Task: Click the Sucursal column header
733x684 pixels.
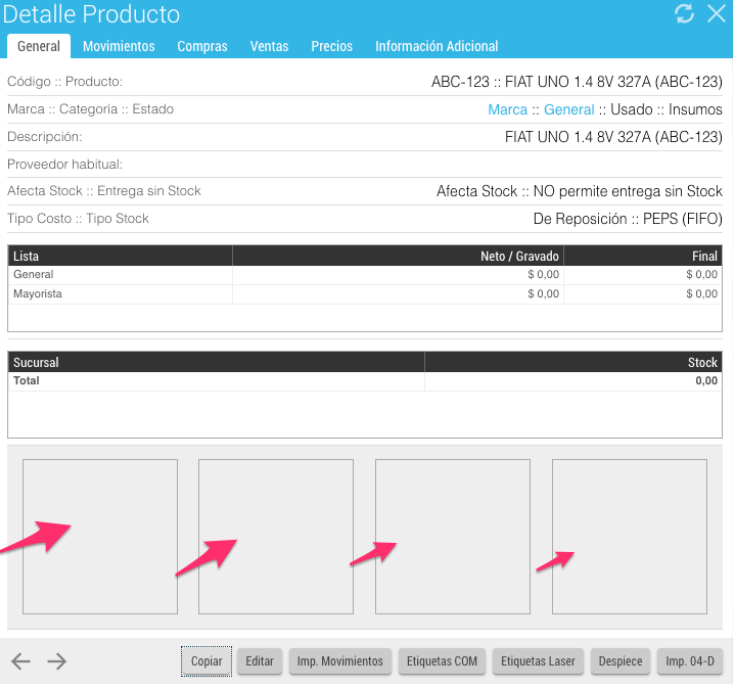Action: 216,362
